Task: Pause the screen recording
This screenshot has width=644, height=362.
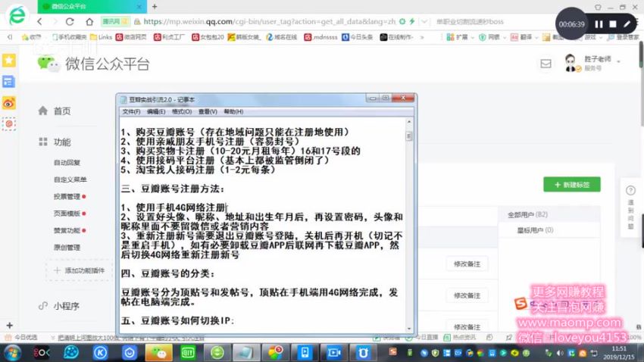Action: point(599,24)
